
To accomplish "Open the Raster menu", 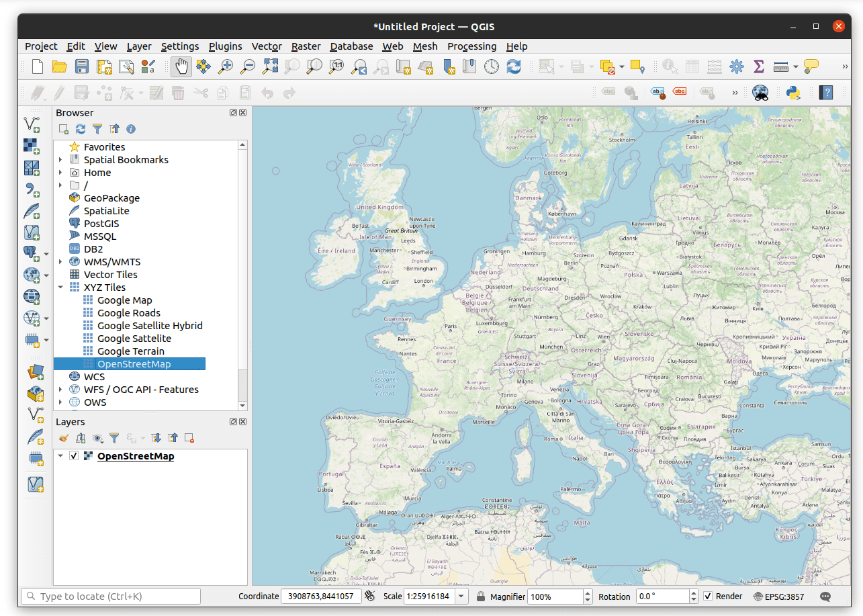I will [x=306, y=46].
